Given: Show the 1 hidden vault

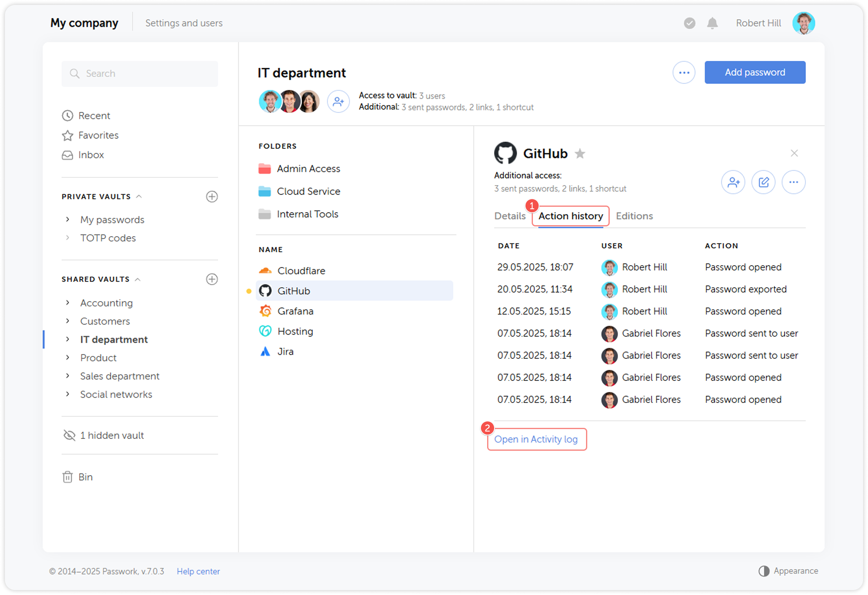Looking at the screenshot, I should (x=104, y=435).
